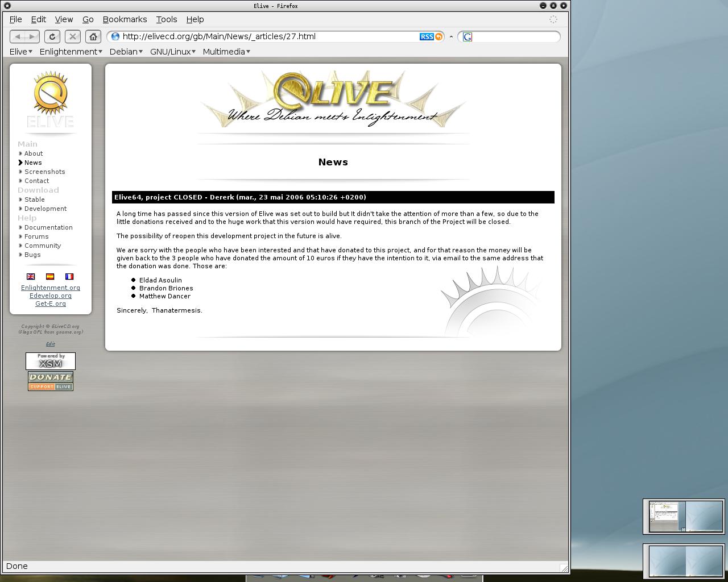Click the name 'Brandon Briones'
Viewport: 728px width, 582px height.
166,288
